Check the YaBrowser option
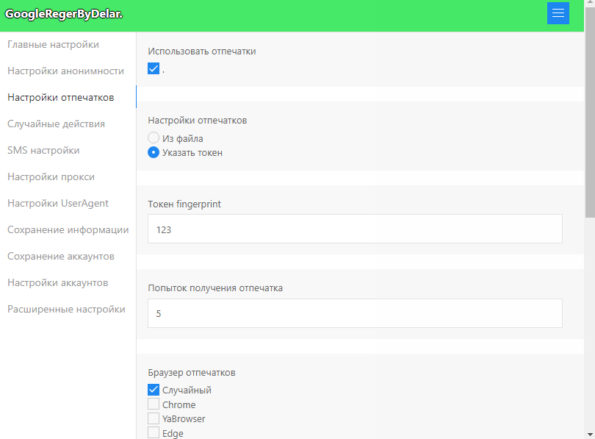 153,418
